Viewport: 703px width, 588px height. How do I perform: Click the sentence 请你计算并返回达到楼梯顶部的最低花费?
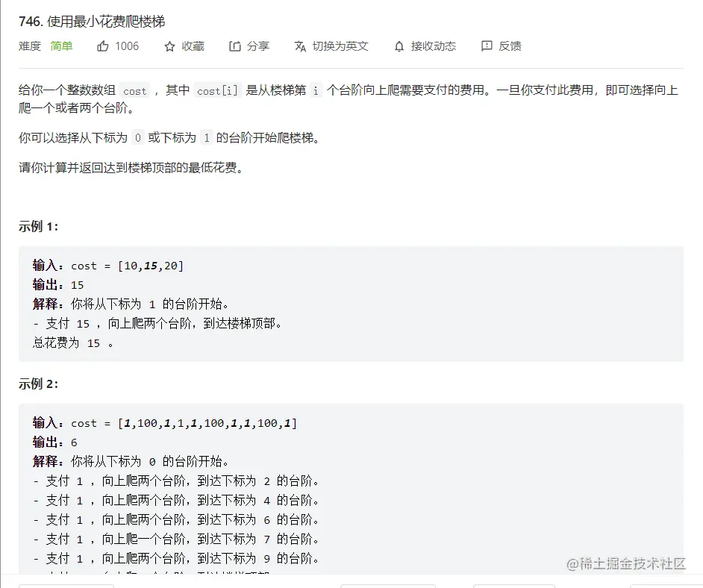(131, 168)
